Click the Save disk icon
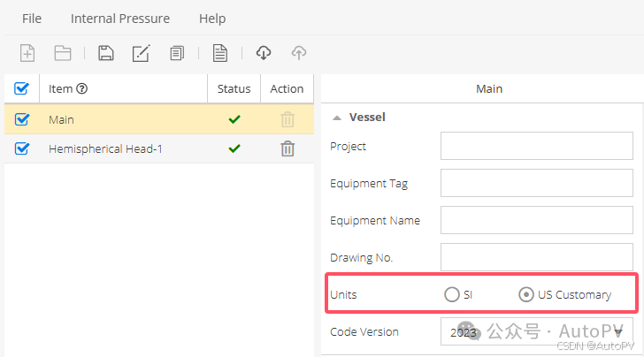This screenshot has height=357, width=644. [x=105, y=53]
